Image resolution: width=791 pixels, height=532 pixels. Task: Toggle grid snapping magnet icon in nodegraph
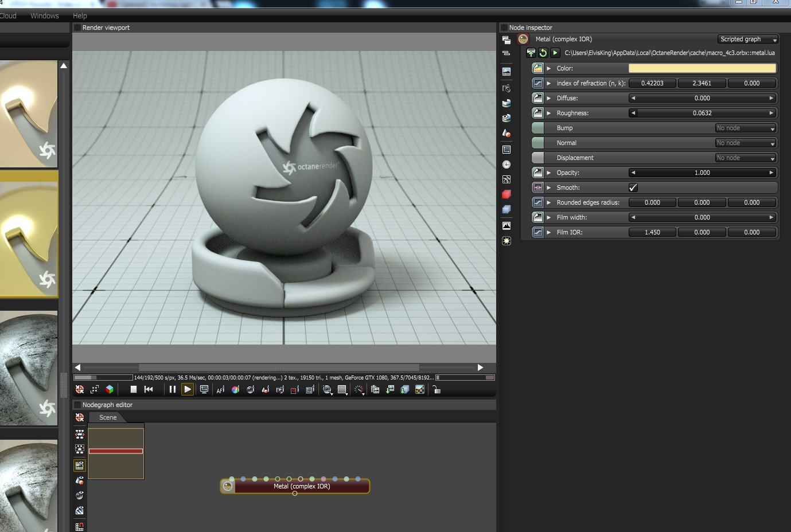80,526
